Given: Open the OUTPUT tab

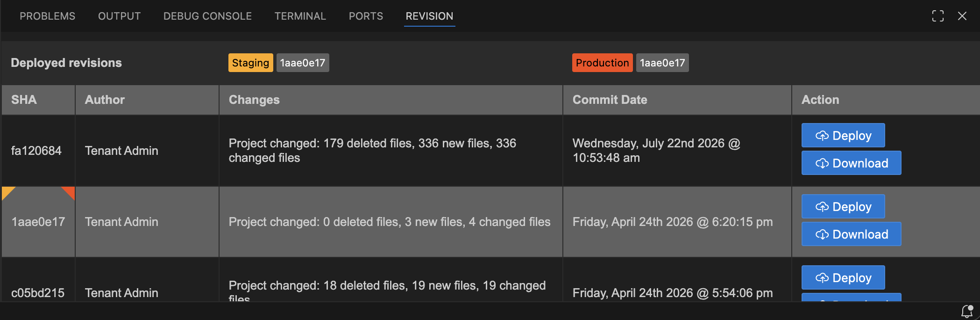Looking at the screenshot, I should click(x=119, y=16).
